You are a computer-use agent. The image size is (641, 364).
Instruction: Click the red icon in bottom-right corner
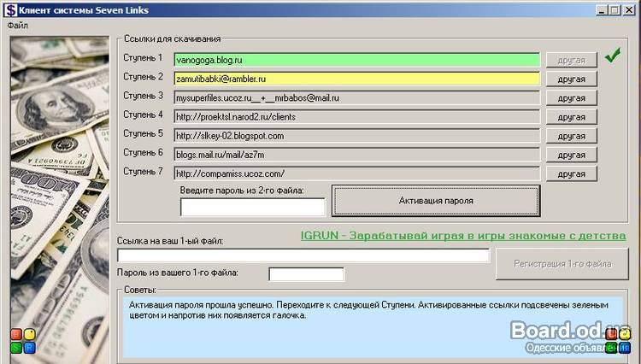[612, 334]
